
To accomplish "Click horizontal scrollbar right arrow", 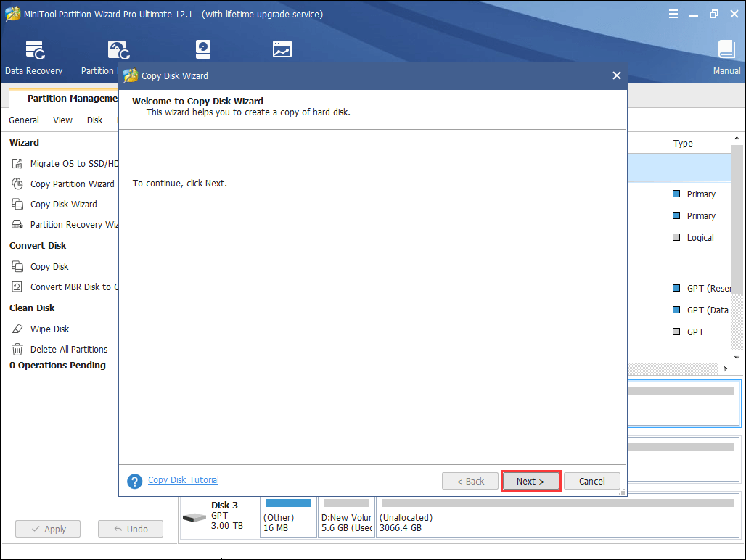I will 726,368.
